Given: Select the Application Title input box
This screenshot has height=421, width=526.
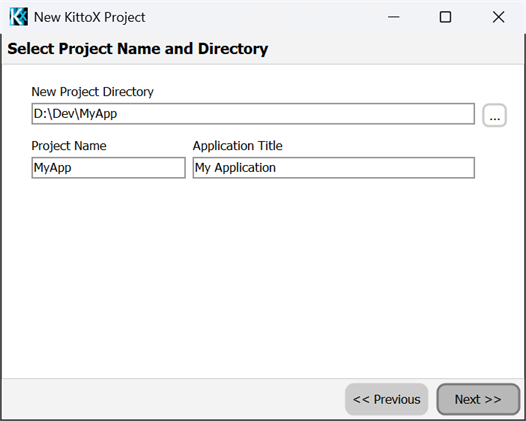Looking at the screenshot, I should click(333, 167).
